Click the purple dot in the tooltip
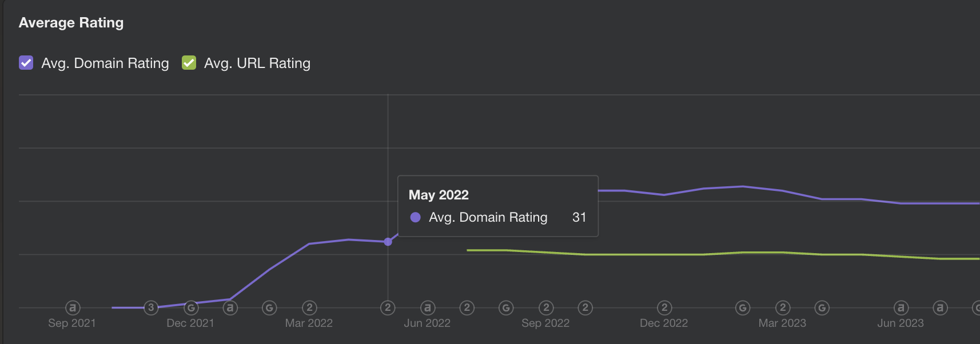The width and height of the screenshot is (980, 344). 416,217
